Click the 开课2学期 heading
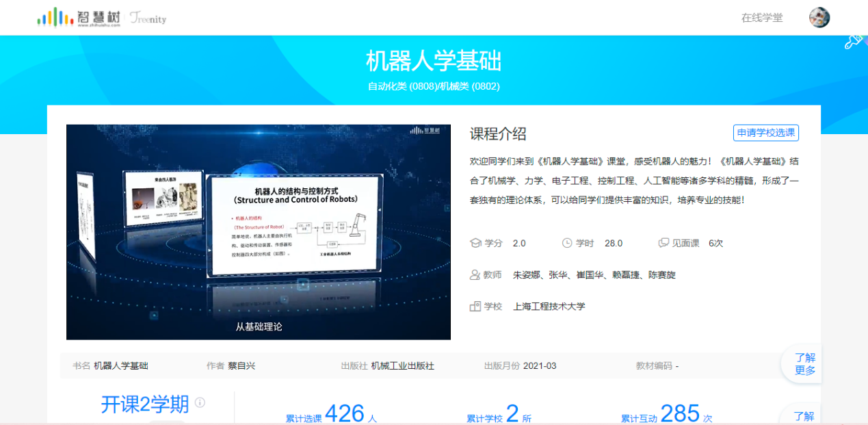The width and height of the screenshot is (868, 425). [x=145, y=404]
